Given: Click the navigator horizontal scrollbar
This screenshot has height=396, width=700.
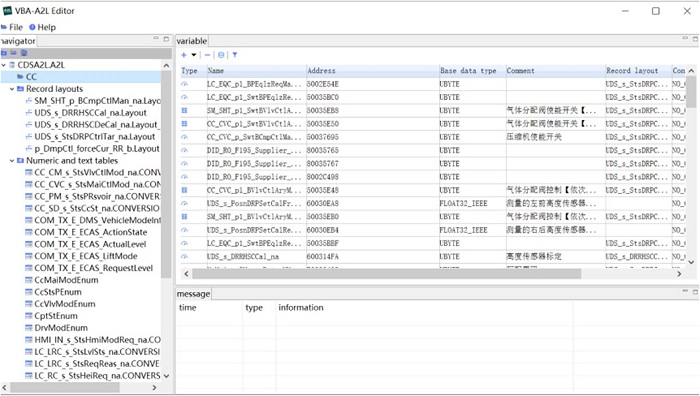Looking at the screenshot, I should click(x=65, y=388).
